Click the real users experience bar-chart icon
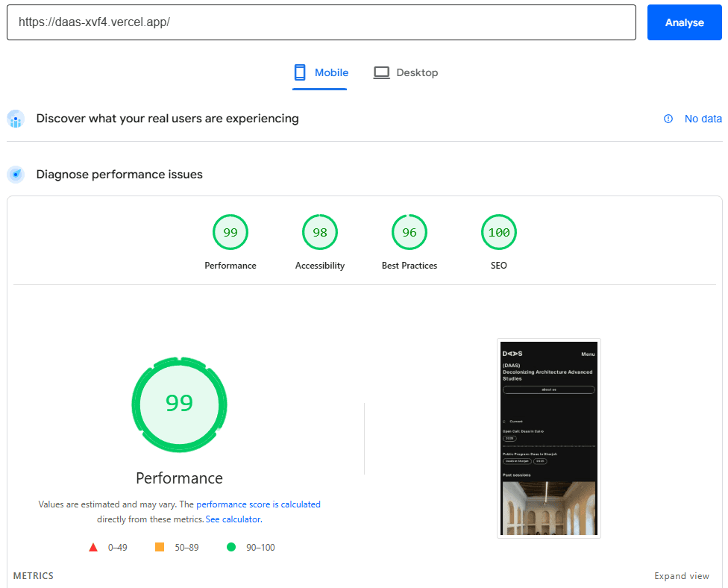The image size is (728, 588). coord(16,119)
